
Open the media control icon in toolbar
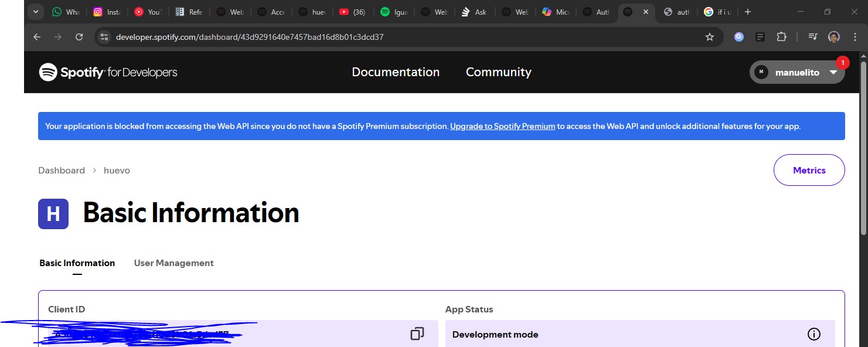pyautogui.click(x=812, y=37)
